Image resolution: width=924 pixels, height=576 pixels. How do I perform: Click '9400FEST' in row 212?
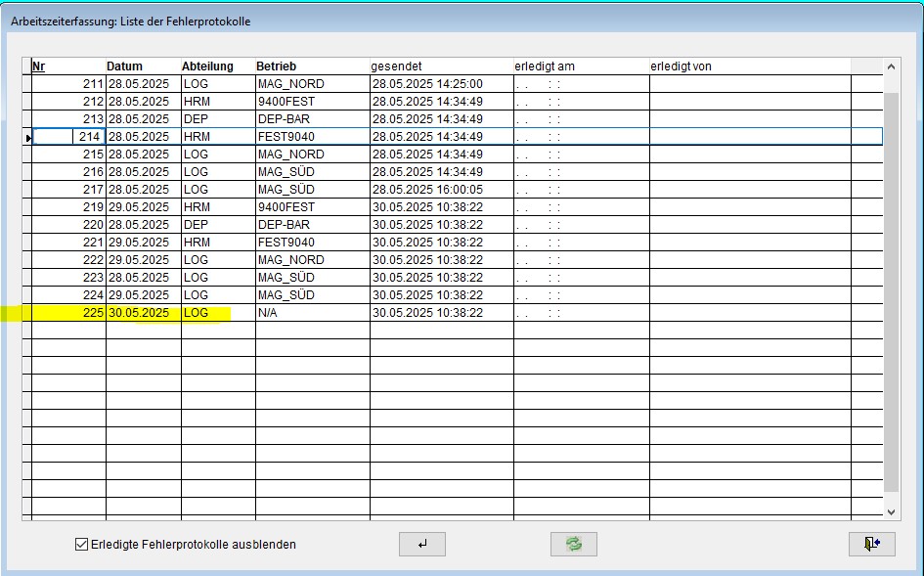point(286,102)
